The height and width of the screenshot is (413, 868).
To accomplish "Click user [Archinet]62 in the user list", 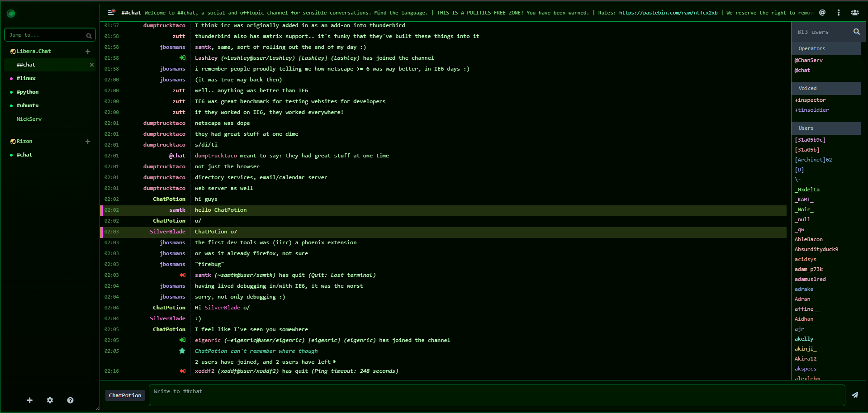I will click(x=813, y=160).
